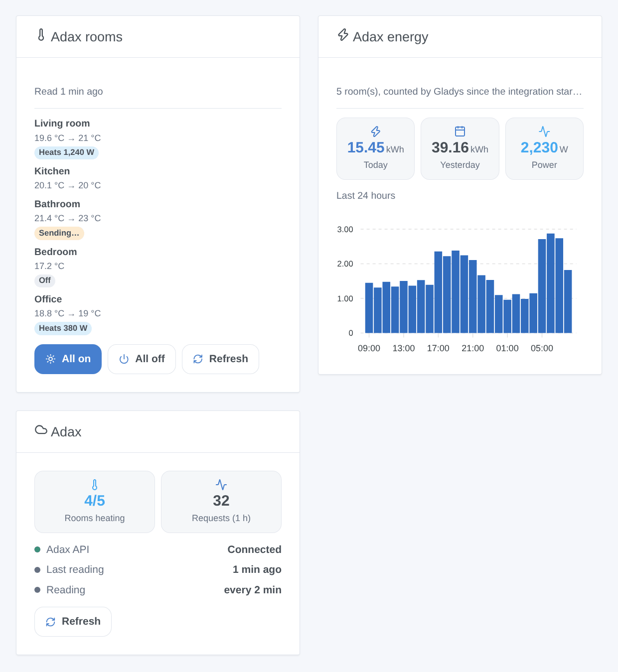Screen dimensions: 618x672
Task: Click the Last 24 hours label
Action: pos(366,196)
